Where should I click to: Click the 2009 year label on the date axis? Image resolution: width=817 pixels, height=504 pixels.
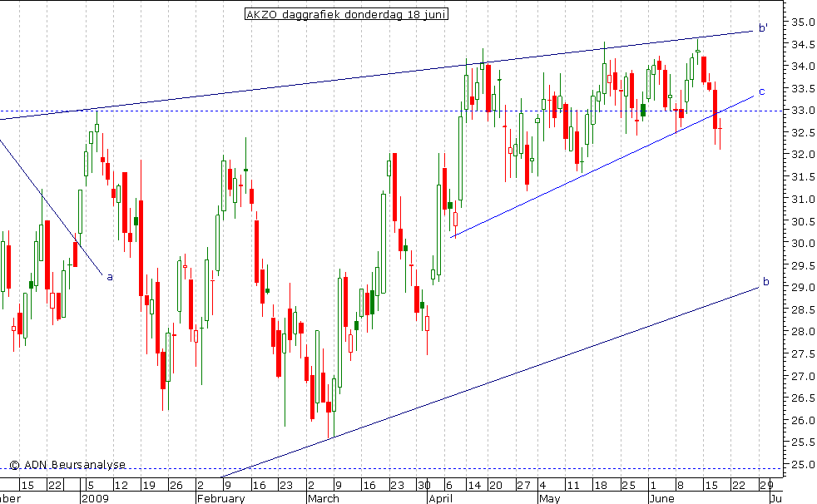(95, 498)
